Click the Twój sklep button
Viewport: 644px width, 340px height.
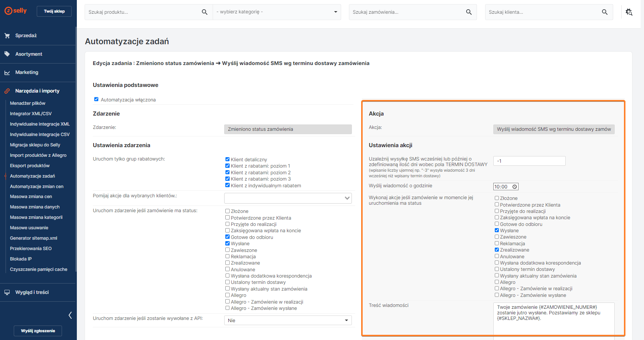pos(54,11)
